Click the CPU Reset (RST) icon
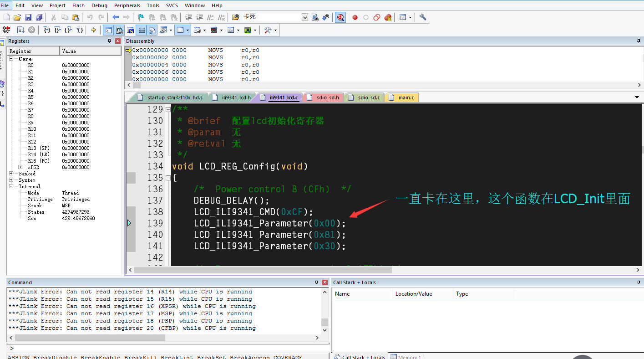The height and width of the screenshot is (359, 644). coord(6,30)
